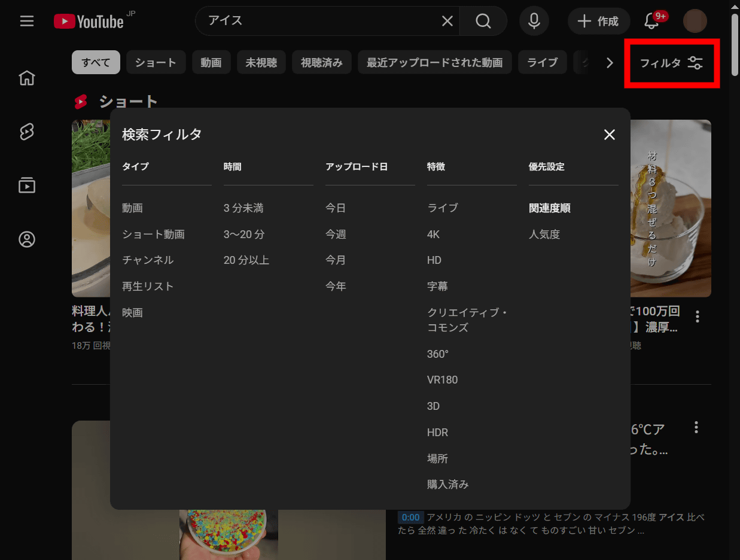740x560 pixels.
Task: Select the すべて chip
Action: pos(96,62)
